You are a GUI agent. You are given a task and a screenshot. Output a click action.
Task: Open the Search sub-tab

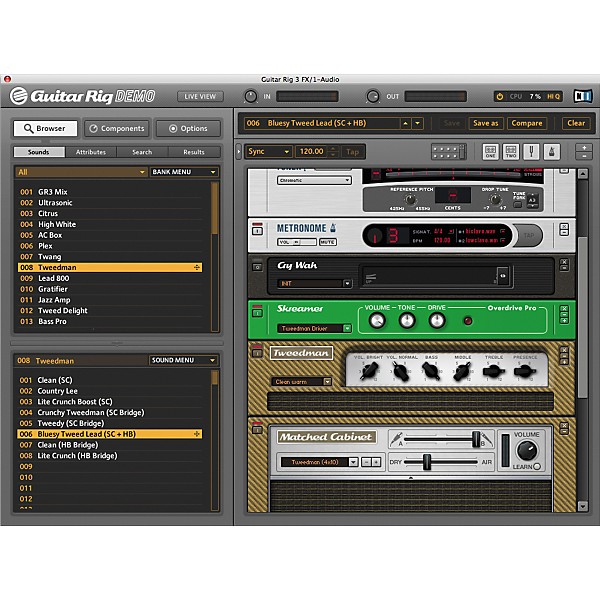[142, 152]
